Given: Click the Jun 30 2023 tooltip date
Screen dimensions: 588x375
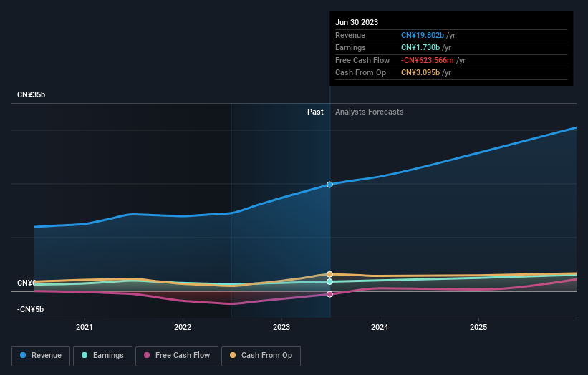Looking at the screenshot, I should [357, 22].
